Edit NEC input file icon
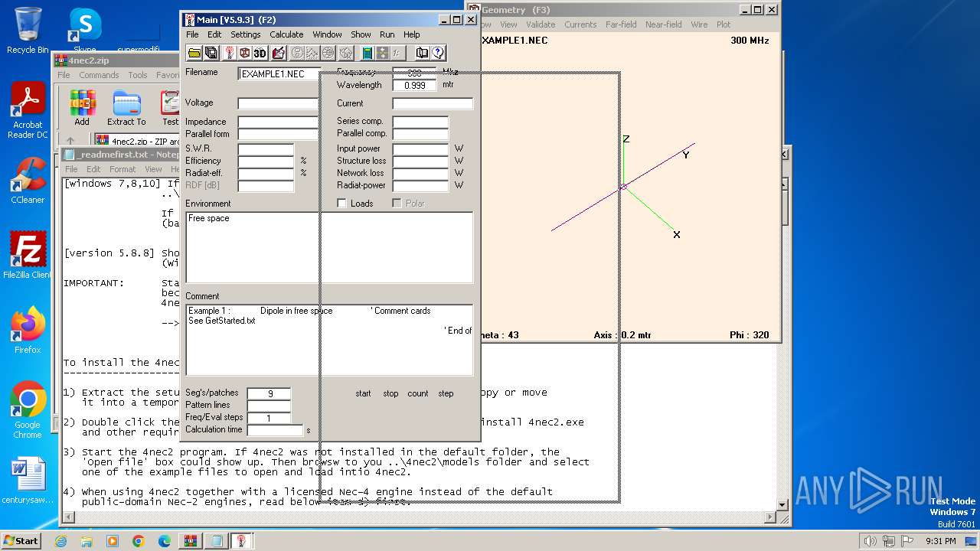The height and width of the screenshot is (551, 980). point(278,53)
